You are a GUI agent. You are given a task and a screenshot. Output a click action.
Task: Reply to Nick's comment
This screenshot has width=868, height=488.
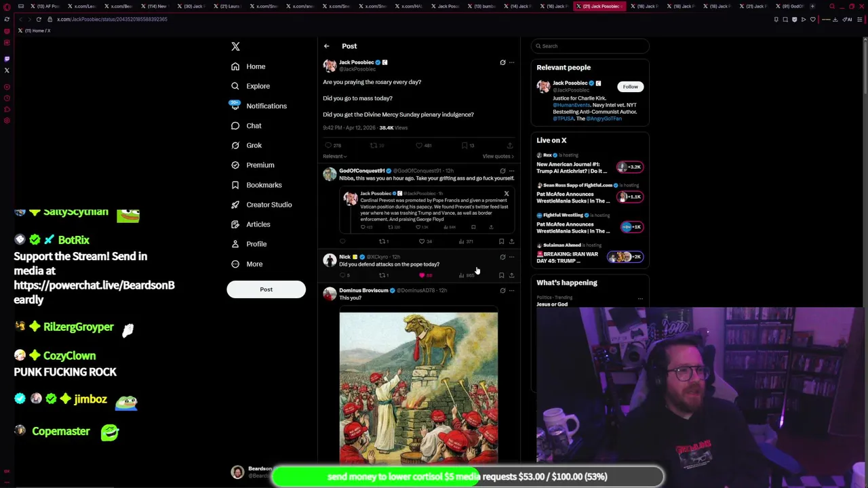click(x=345, y=275)
